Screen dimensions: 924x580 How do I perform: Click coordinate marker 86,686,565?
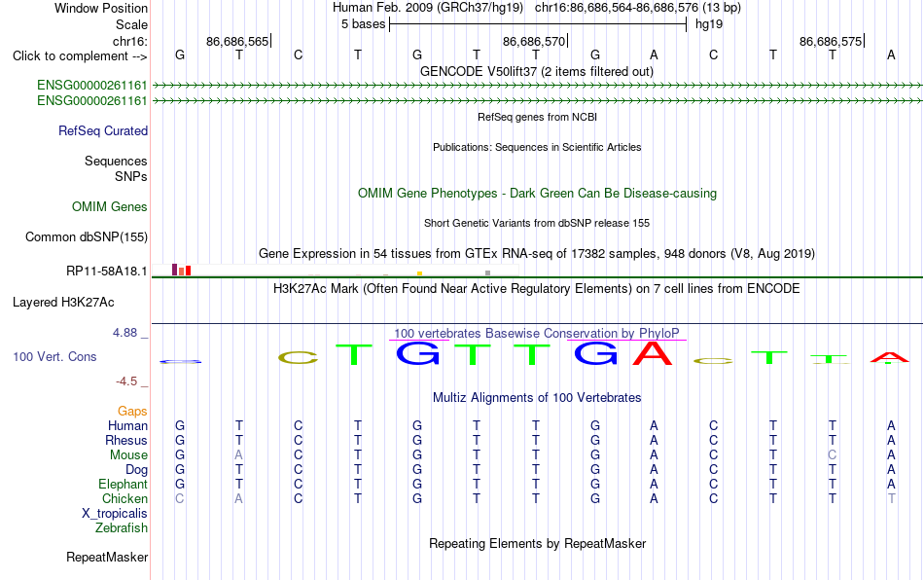(x=237, y=41)
